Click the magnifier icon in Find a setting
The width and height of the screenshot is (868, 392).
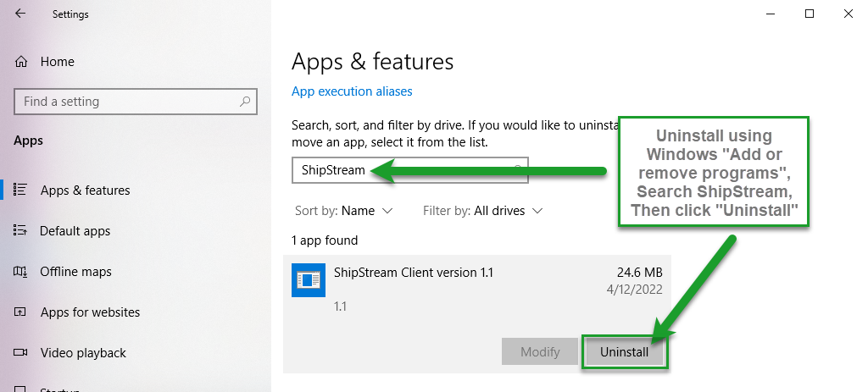[245, 102]
